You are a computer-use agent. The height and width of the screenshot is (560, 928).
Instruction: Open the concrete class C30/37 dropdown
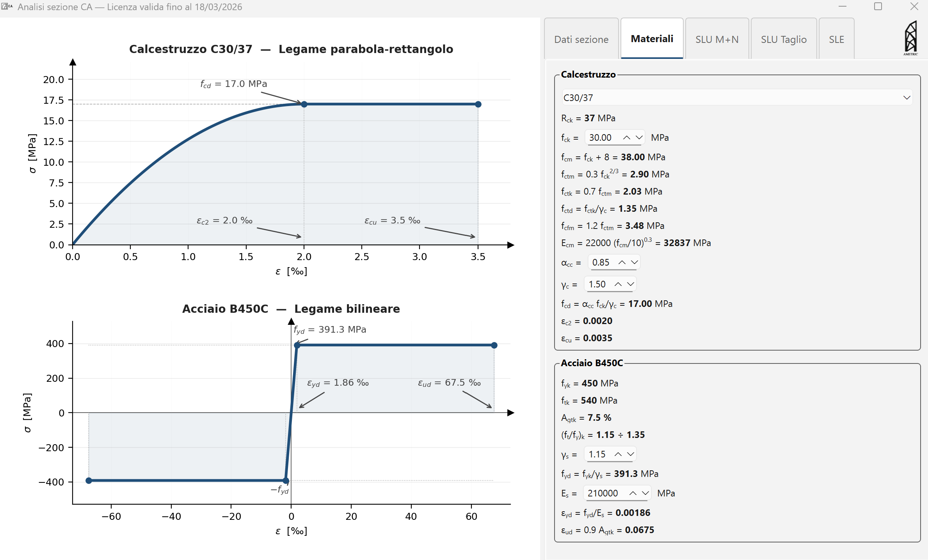click(737, 97)
